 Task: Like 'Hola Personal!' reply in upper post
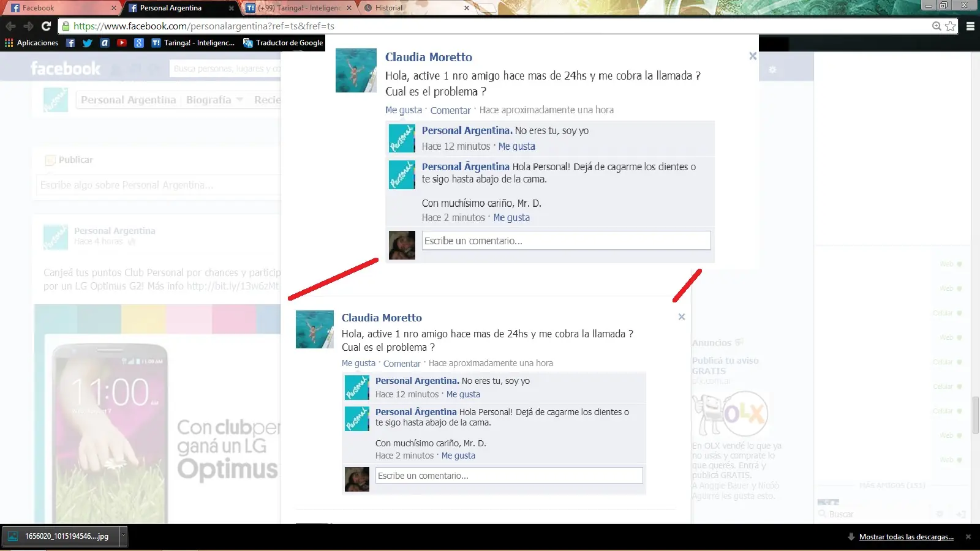pos(511,217)
